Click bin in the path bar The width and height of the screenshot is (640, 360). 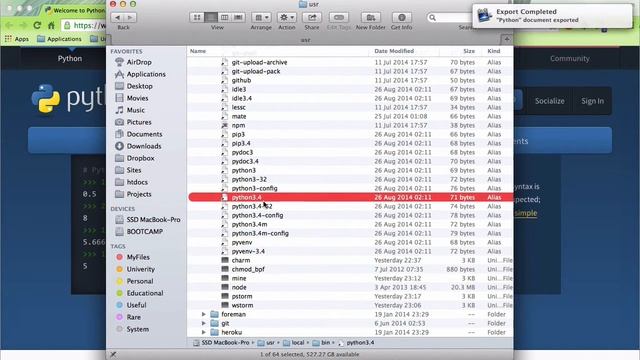tap(321, 343)
